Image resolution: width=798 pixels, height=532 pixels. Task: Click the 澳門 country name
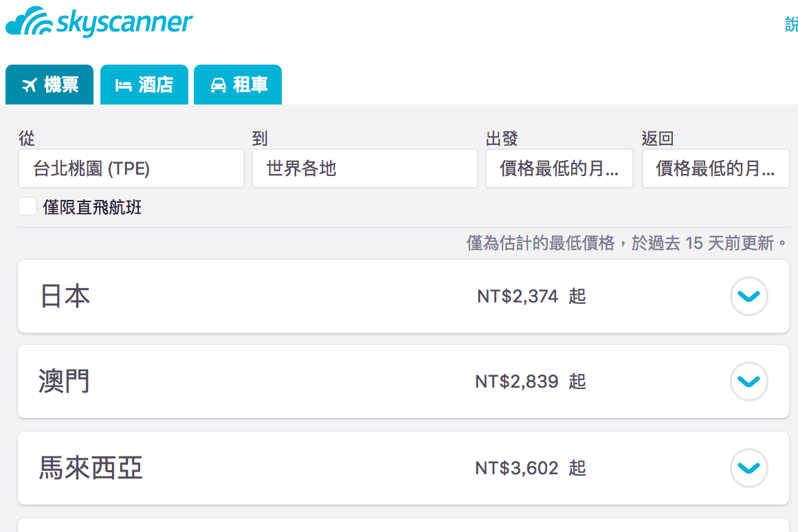[x=65, y=381]
